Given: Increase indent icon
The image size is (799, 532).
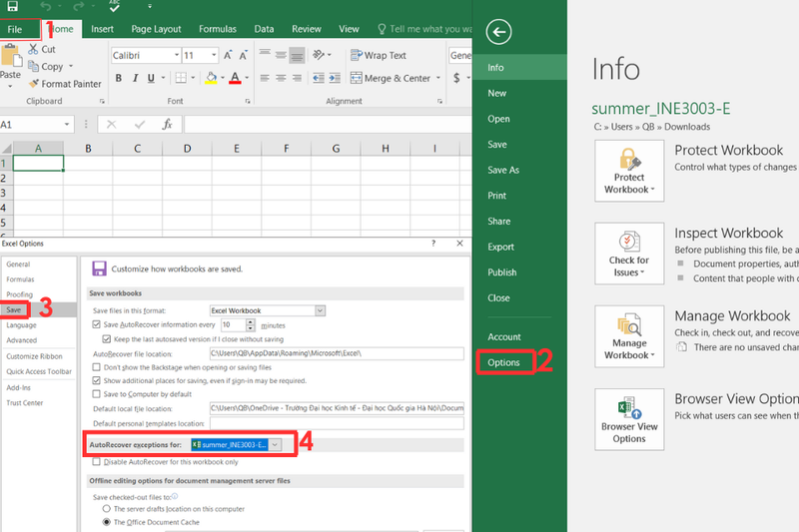Looking at the screenshot, I should (335, 78).
